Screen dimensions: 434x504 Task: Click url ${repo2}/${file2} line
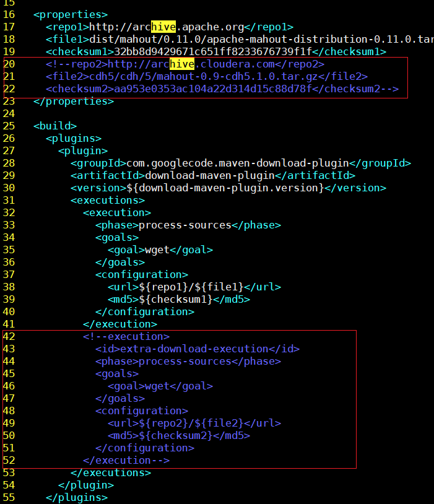(194, 424)
